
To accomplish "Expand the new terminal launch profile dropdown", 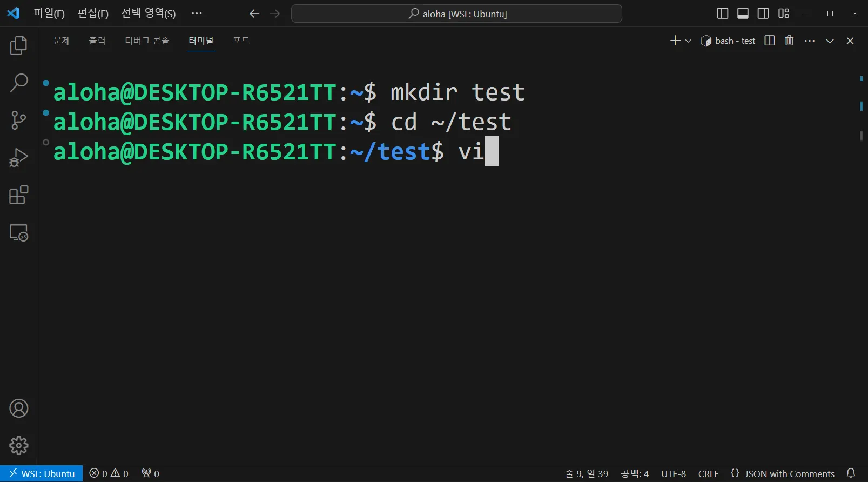I will (688, 41).
